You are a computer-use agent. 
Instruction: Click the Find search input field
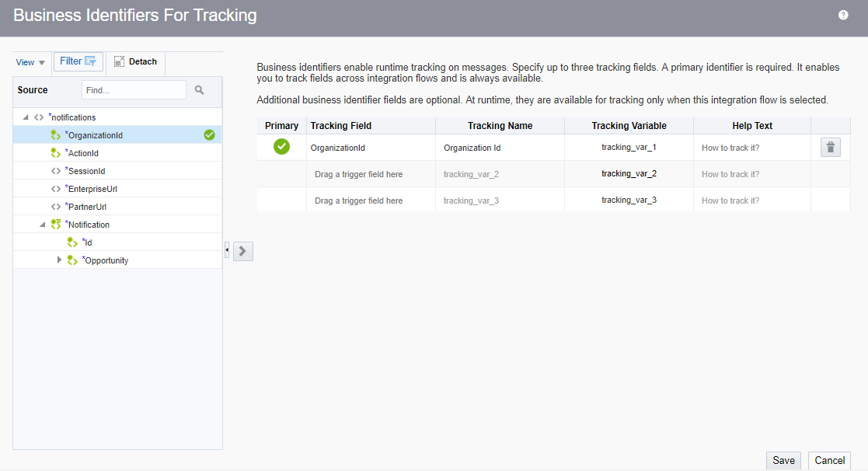click(x=134, y=89)
